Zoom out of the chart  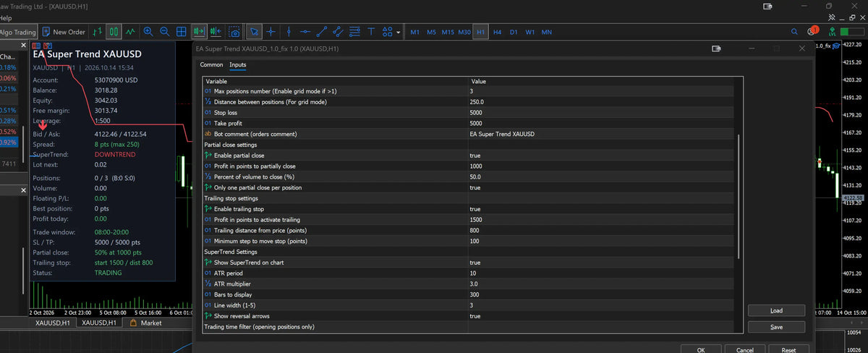[x=164, y=32]
